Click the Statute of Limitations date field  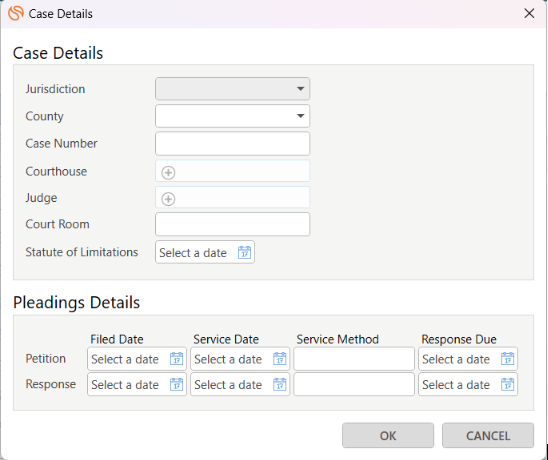point(205,252)
